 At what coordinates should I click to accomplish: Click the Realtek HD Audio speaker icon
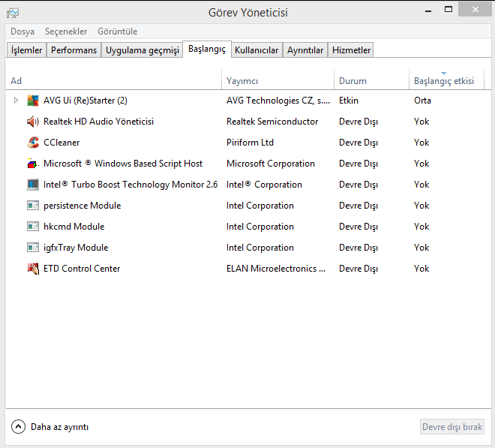[33, 122]
